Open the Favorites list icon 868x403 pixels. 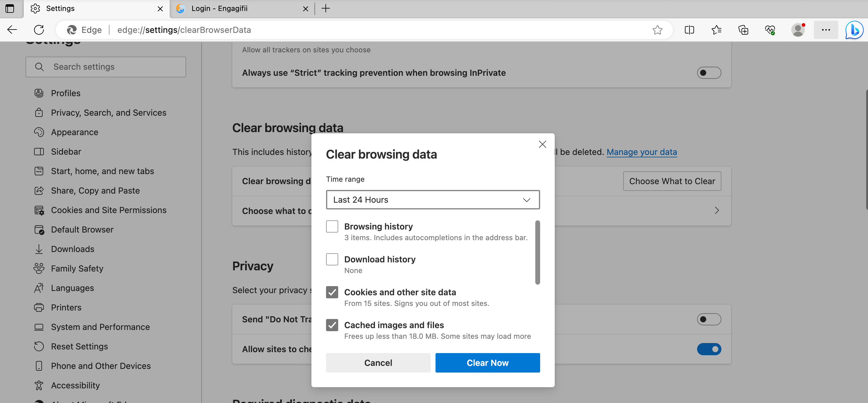(x=716, y=30)
